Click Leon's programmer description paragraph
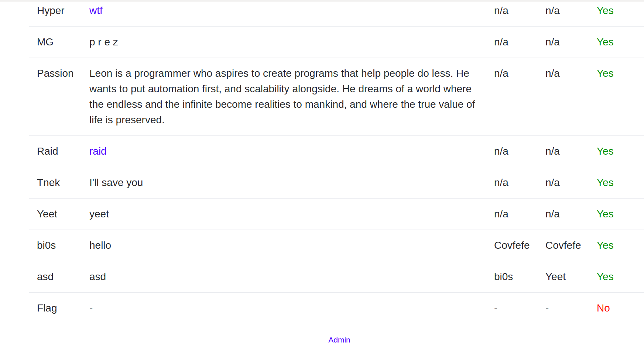The image size is (644, 358). (x=282, y=97)
